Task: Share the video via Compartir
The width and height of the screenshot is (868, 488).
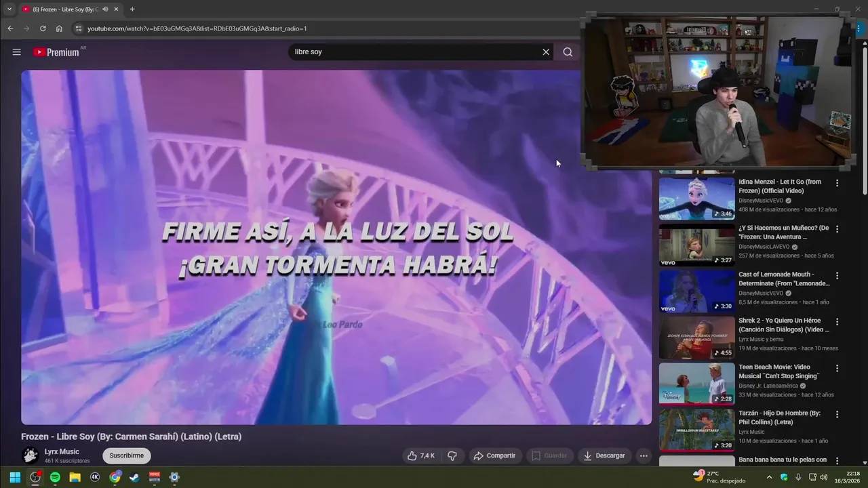Action: [x=494, y=455]
